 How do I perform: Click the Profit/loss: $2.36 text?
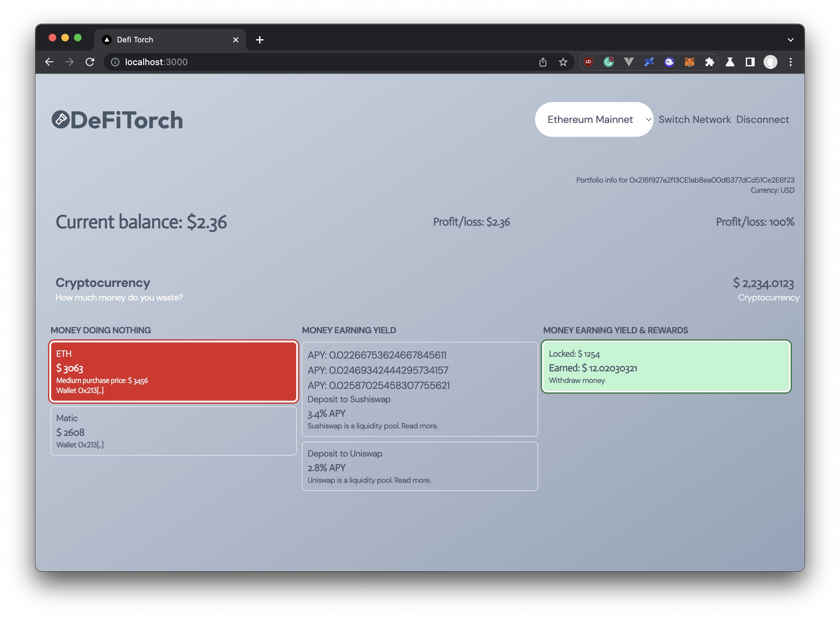(x=472, y=222)
